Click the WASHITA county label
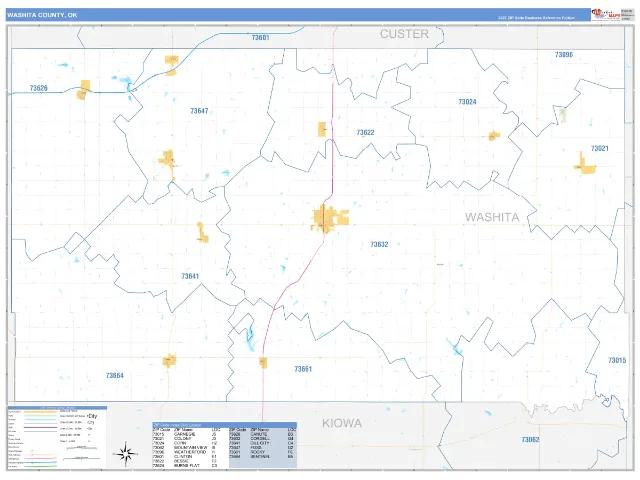This screenshot has width=640, height=480. pyautogui.click(x=492, y=217)
